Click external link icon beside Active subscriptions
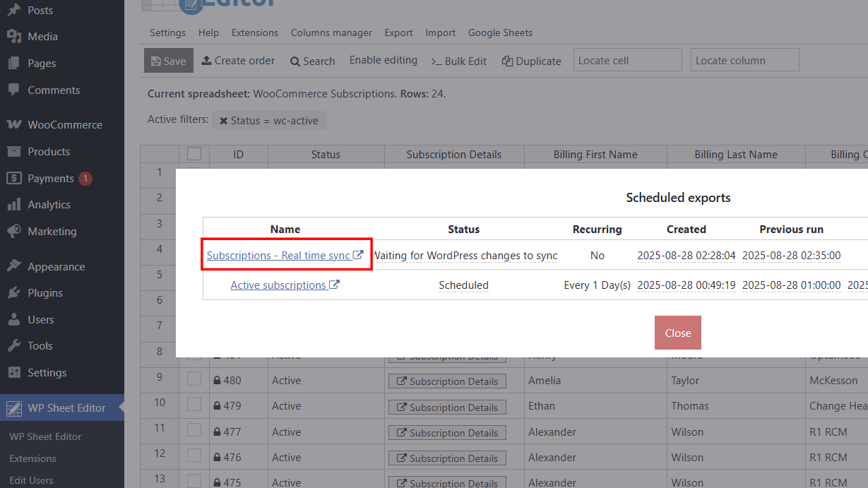The width and height of the screenshot is (868, 488). click(x=335, y=285)
